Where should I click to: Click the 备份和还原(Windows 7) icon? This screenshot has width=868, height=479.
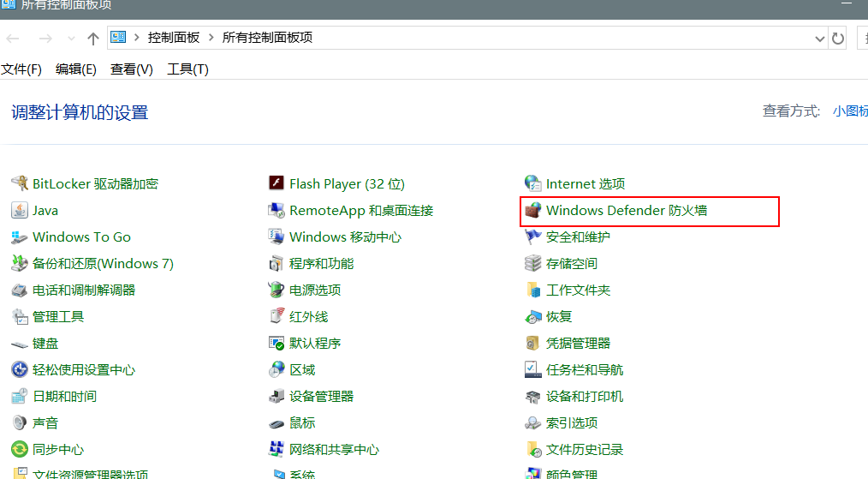(20, 263)
